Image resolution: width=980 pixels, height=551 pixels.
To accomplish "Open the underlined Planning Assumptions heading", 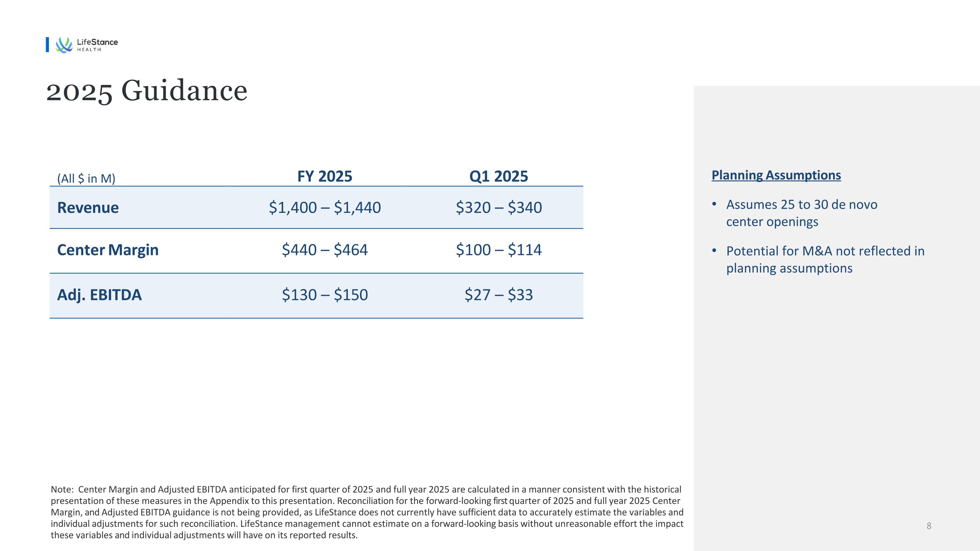I will pos(776,175).
